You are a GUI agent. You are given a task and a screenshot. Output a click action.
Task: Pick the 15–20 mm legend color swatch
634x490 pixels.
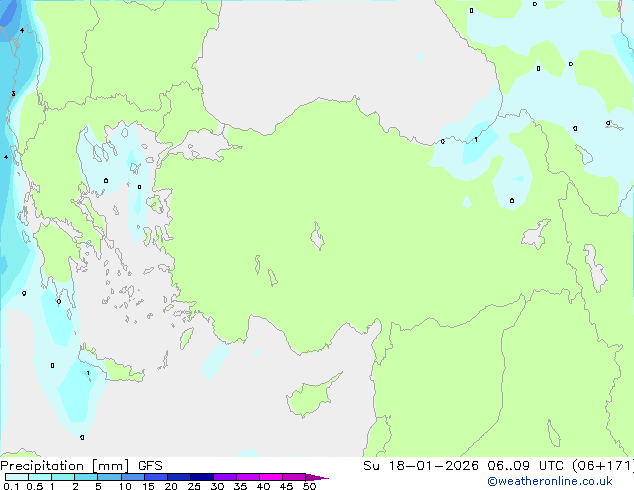click(156, 477)
